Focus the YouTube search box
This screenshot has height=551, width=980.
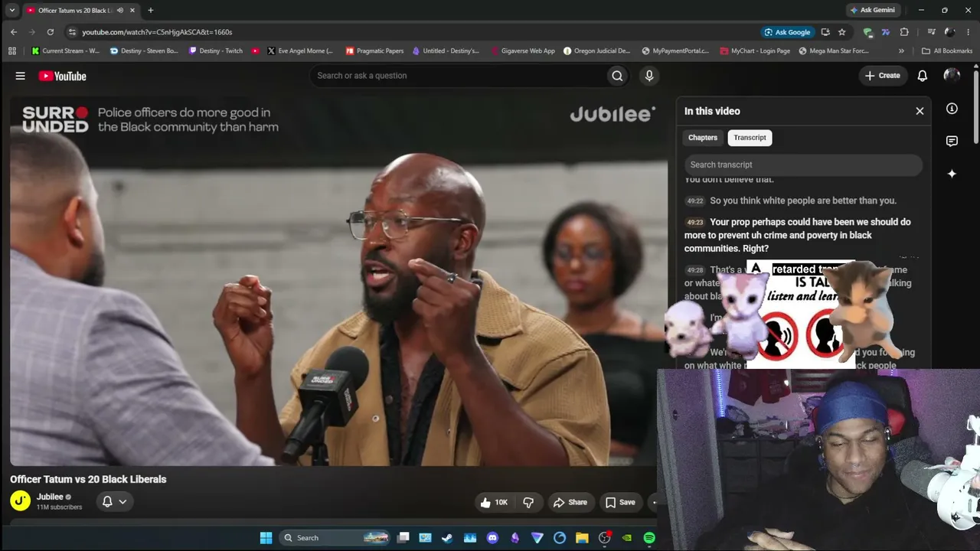[457, 76]
